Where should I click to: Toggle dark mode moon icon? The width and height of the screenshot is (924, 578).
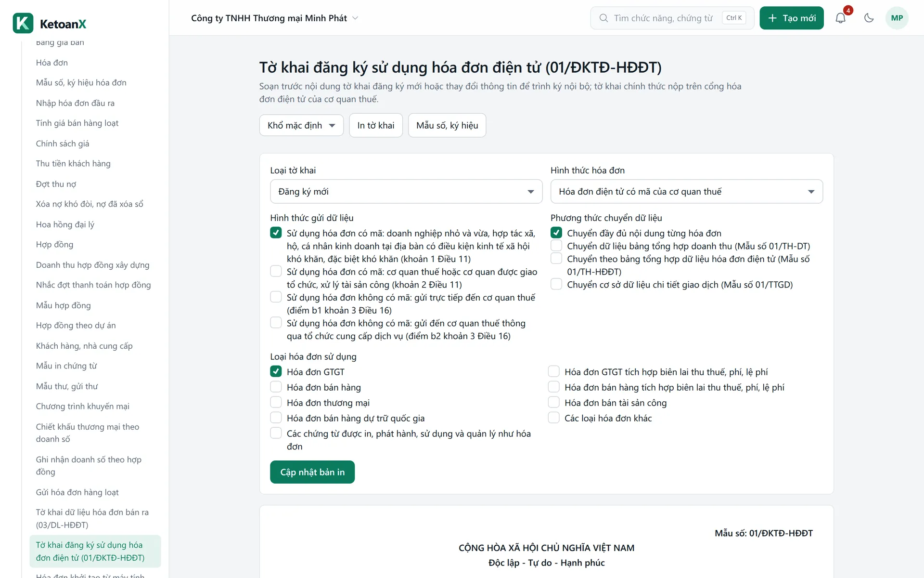(869, 18)
